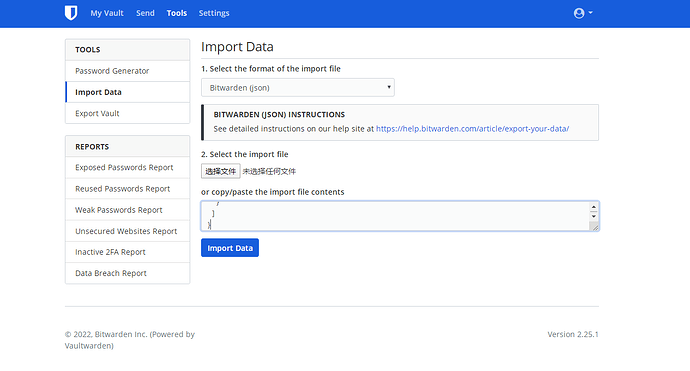The height and width of the screenshot is (371, 690).
Task: Open the Weak Passwords Report
Action: pyautogui.click(x=128, y=209)
